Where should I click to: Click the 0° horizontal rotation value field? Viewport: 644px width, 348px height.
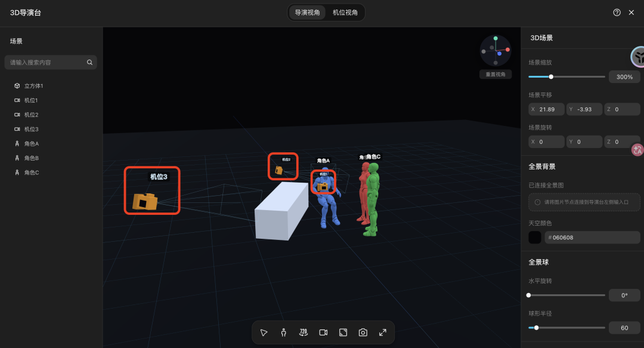624,295
